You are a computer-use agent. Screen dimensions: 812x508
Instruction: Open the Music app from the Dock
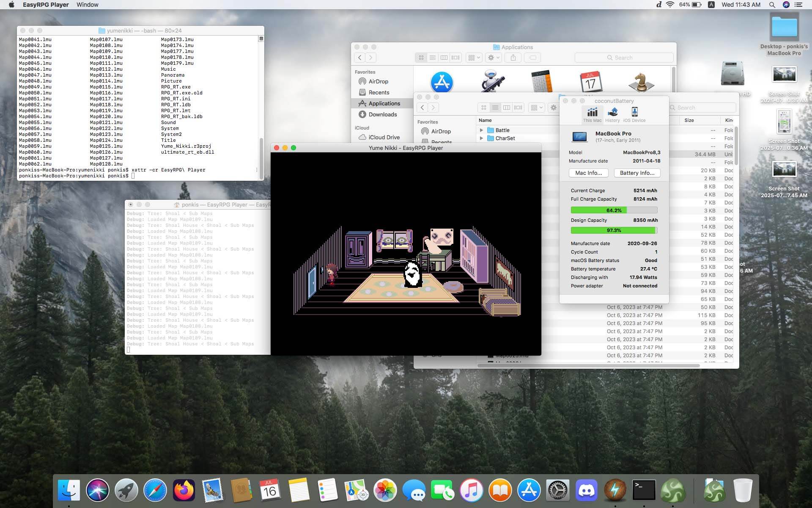coord(471,490)
